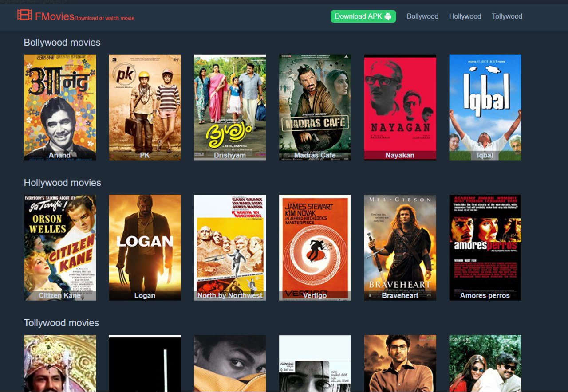Click the FMovies brand title
This screenshot has width=568, height=392.
[55, 16]
